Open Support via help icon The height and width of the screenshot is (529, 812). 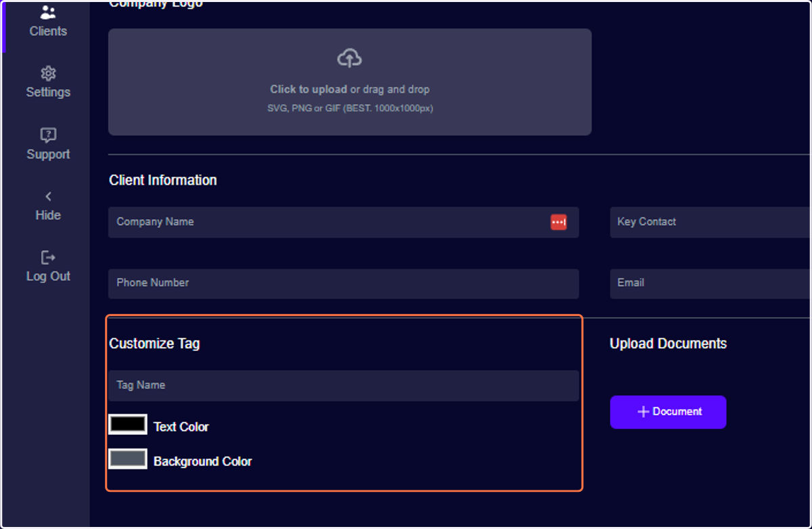point(48,135)
